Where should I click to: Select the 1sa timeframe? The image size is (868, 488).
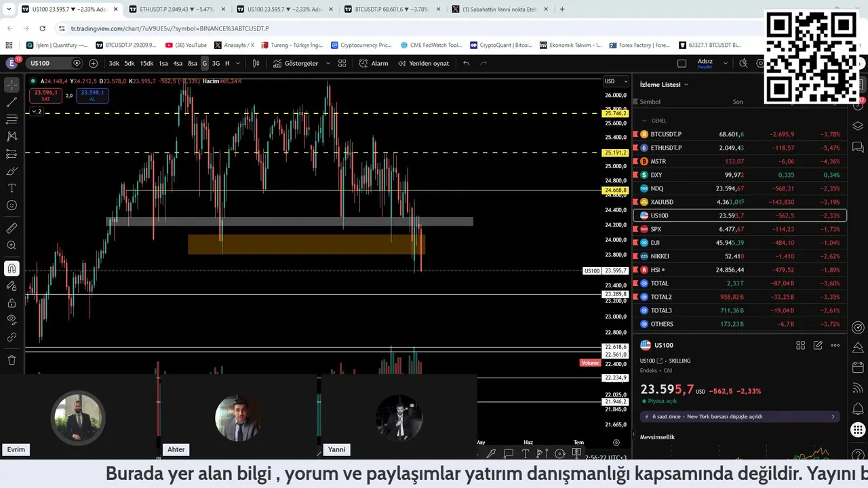tap(163, 63)
